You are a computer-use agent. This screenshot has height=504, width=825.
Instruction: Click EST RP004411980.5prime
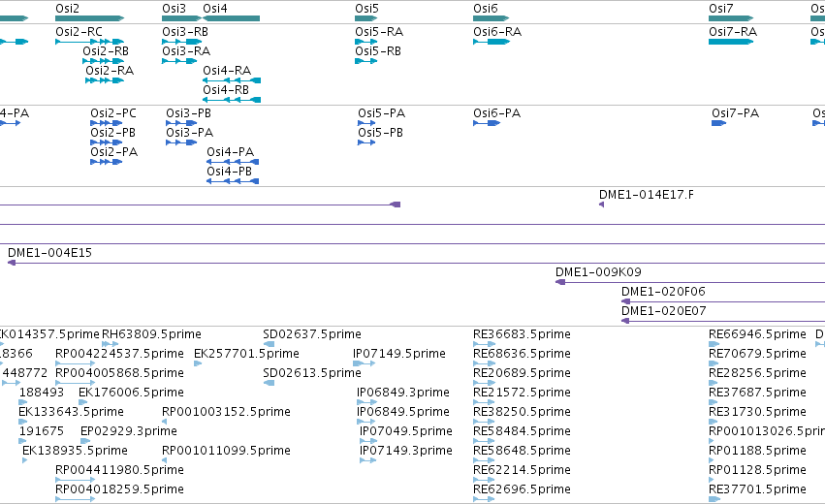click(x=119, y=470)
